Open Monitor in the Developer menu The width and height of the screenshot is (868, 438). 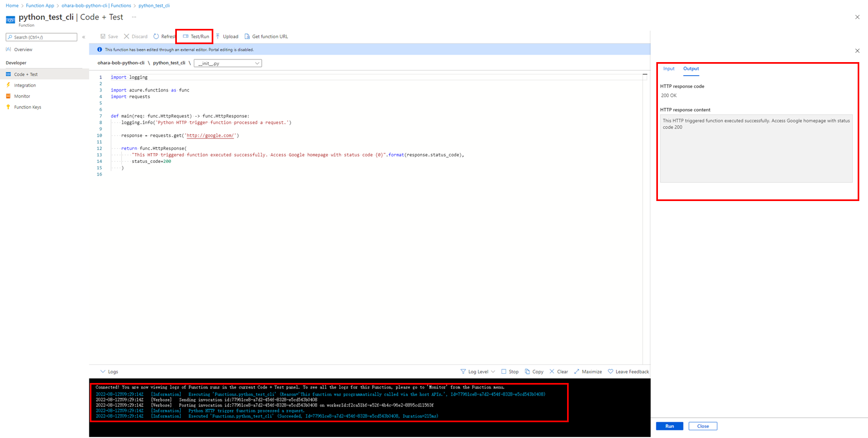22,96
